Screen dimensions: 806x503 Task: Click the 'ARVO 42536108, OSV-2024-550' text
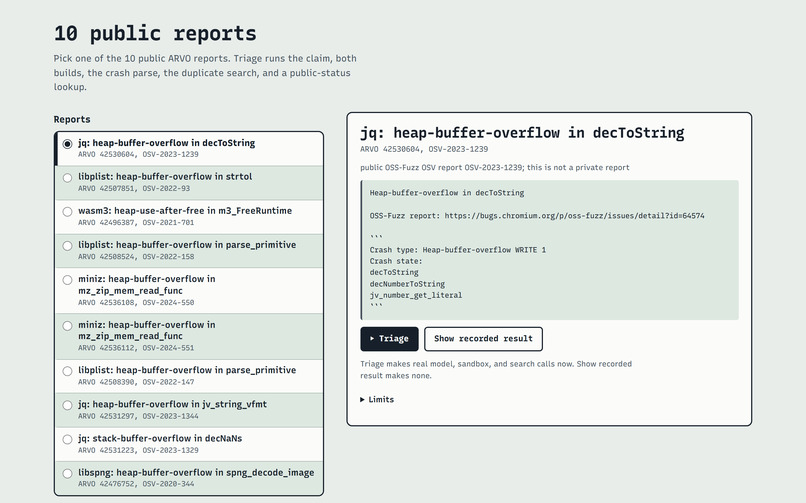pos(136,303)
